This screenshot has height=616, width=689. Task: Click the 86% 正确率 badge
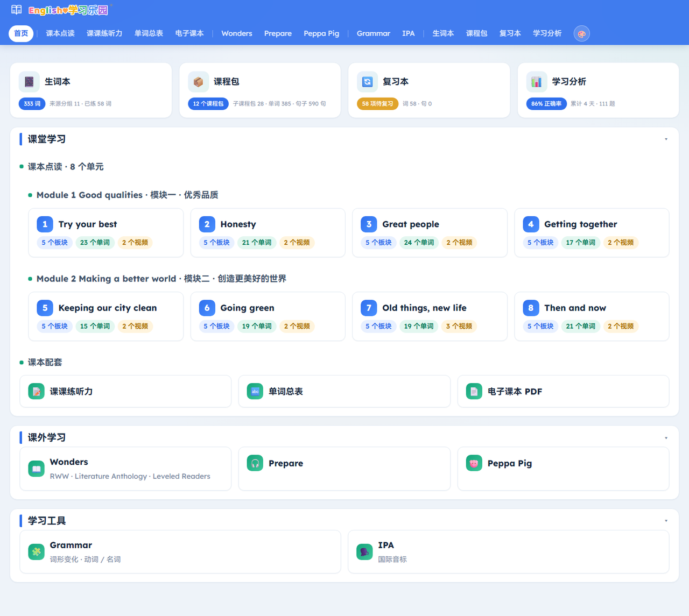click(546, 104)
